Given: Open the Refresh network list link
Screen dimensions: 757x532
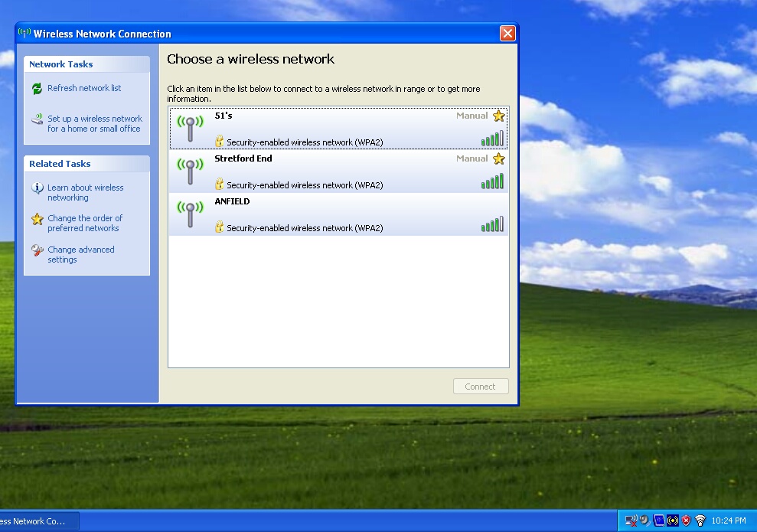Looking at the screenshot, I should point(84,88).
